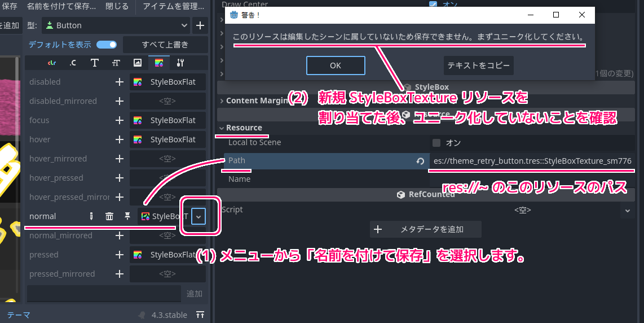Override the hover_mirrored item
This screenshot has height=323, width=644.
[120, 159]
